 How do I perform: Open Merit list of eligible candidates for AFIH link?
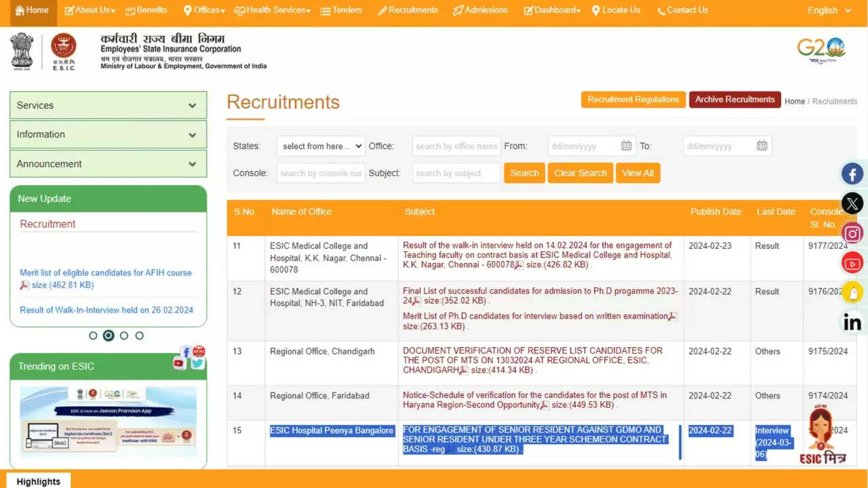(106, 272)
